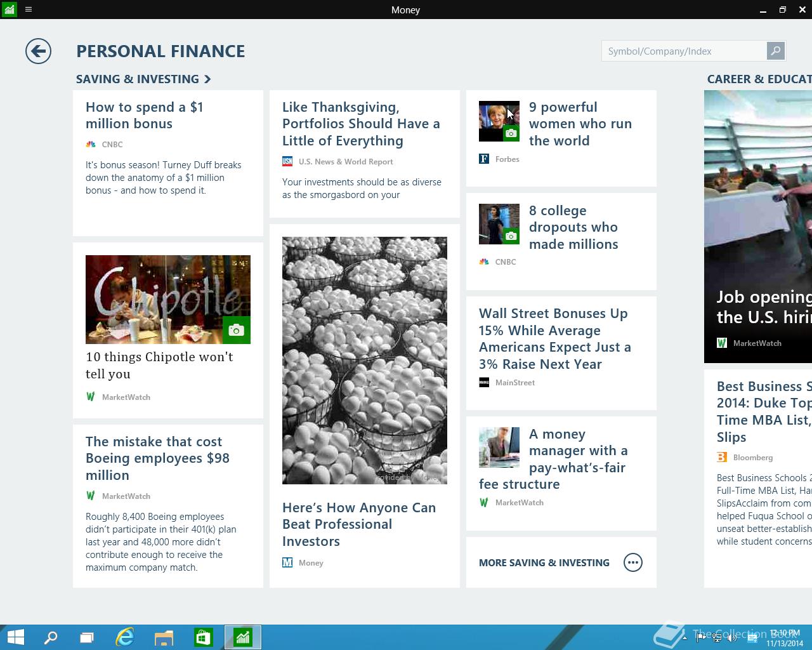Image resolution: width=812 pixels, height=650 pixels.
Task: Open the Store app from taskbar
Action: pos(203,637)
